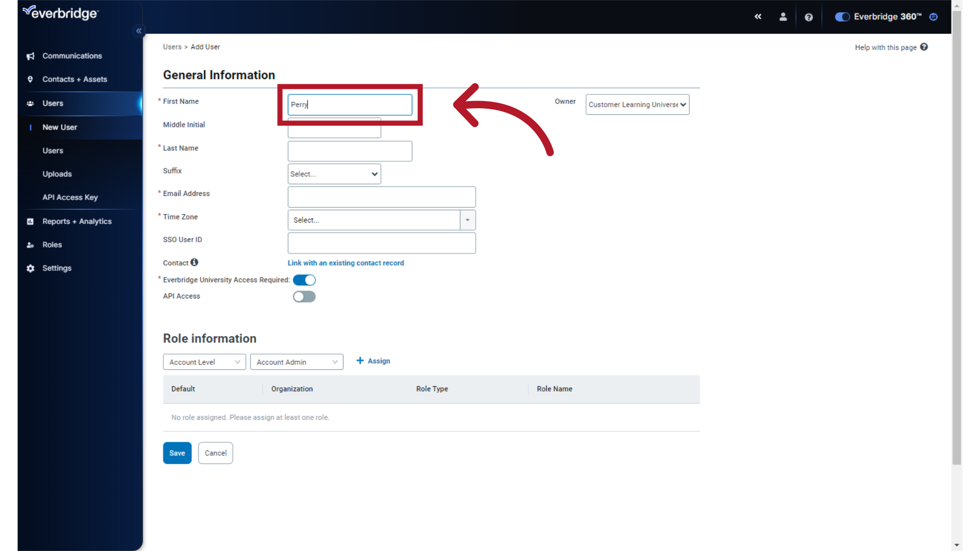Click the First Name input field
Screen dimensions: 980x551
349,104
